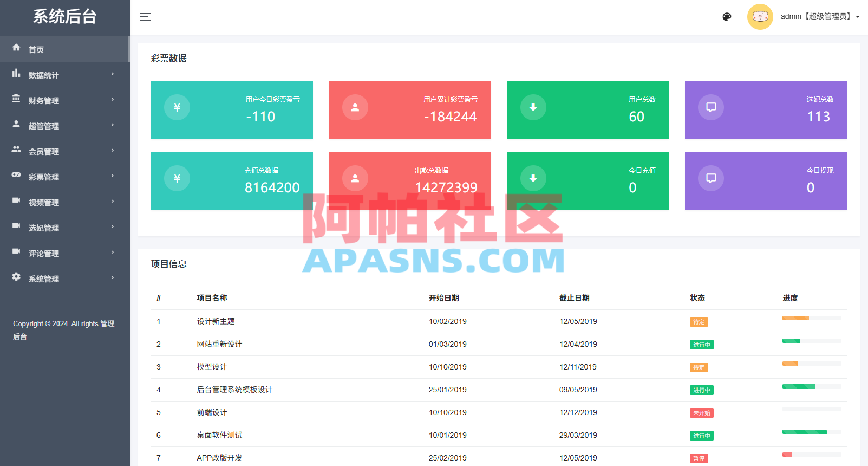Open the theme color palette icon

[x=727, y=17]
